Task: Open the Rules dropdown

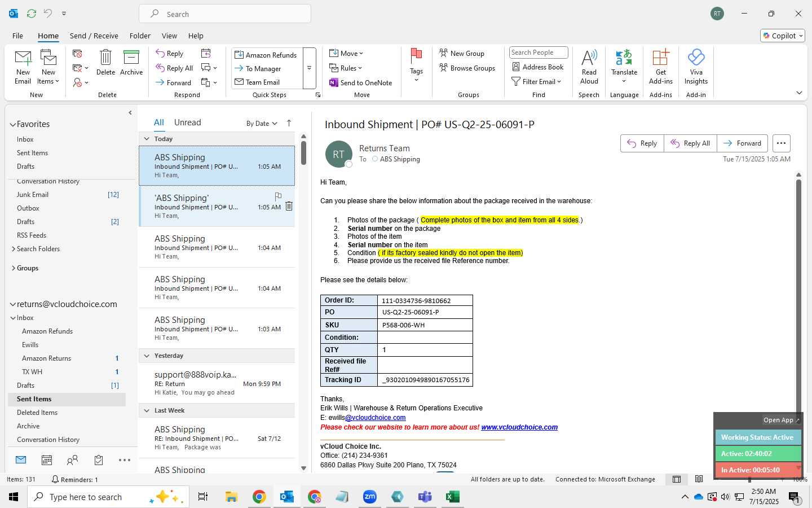Action: (x=346, y=68)
